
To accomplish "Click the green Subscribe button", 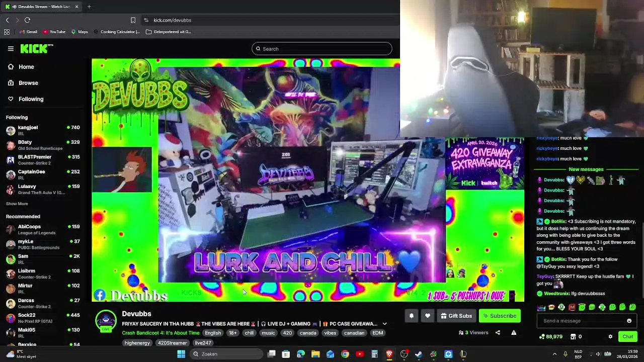I will [x=500, y=316].
